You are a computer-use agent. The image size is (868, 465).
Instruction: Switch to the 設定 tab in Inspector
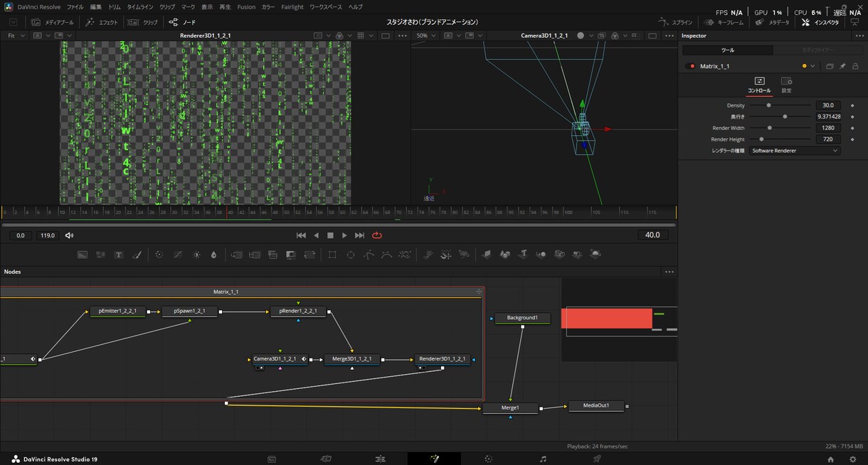786,85
